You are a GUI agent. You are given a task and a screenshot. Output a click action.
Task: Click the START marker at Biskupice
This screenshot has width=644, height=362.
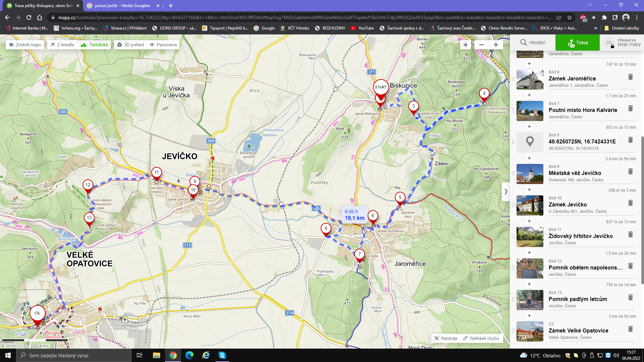[x=381, y=87]
